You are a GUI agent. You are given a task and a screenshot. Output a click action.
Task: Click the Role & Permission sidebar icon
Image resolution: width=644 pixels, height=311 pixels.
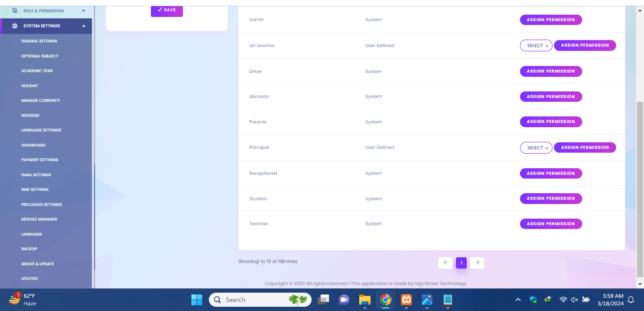15,10
